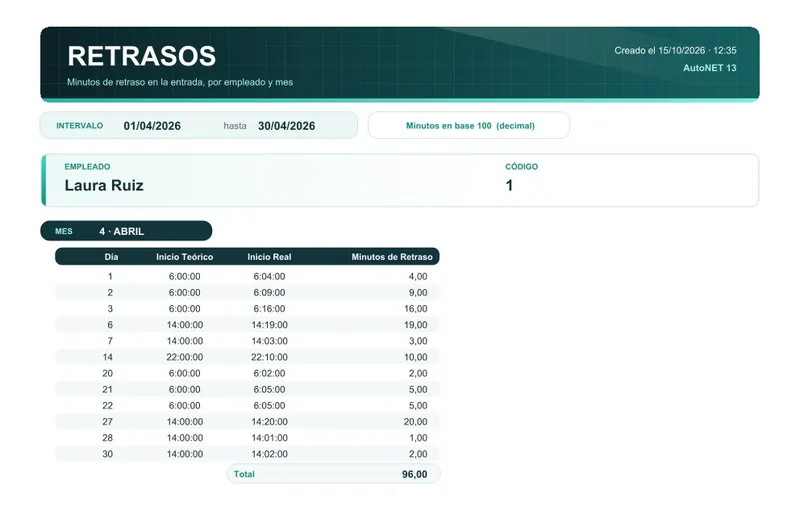Select delay value 9,00
Image resolution: width=800 pixels, height=515 pixels.
[418, 293]
